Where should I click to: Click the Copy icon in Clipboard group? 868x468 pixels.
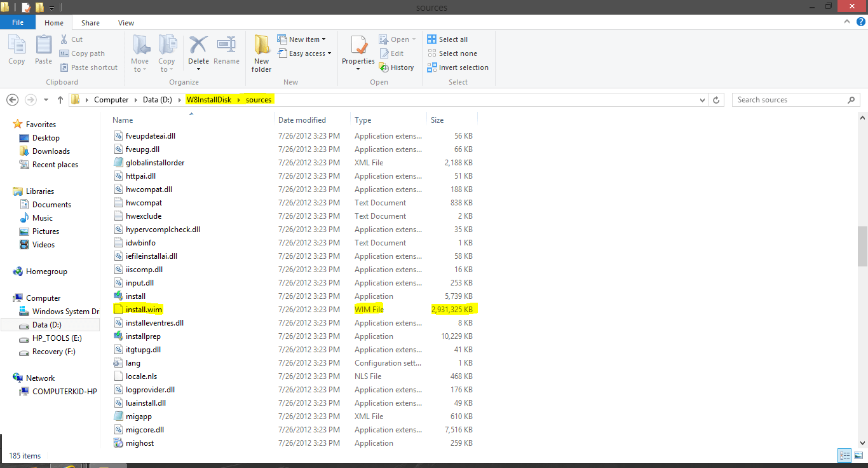click(x=17, y=50)
